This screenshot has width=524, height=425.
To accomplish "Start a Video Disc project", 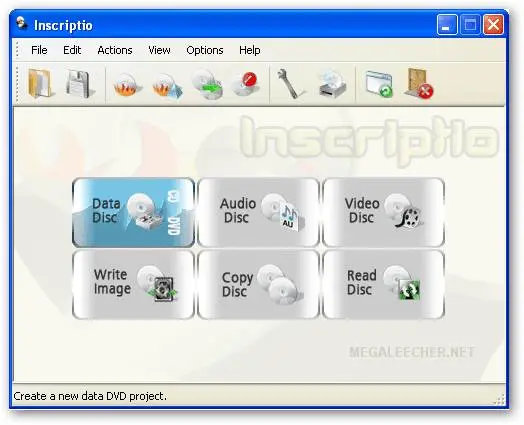I will pyautogui.click(x=383, y=212).
